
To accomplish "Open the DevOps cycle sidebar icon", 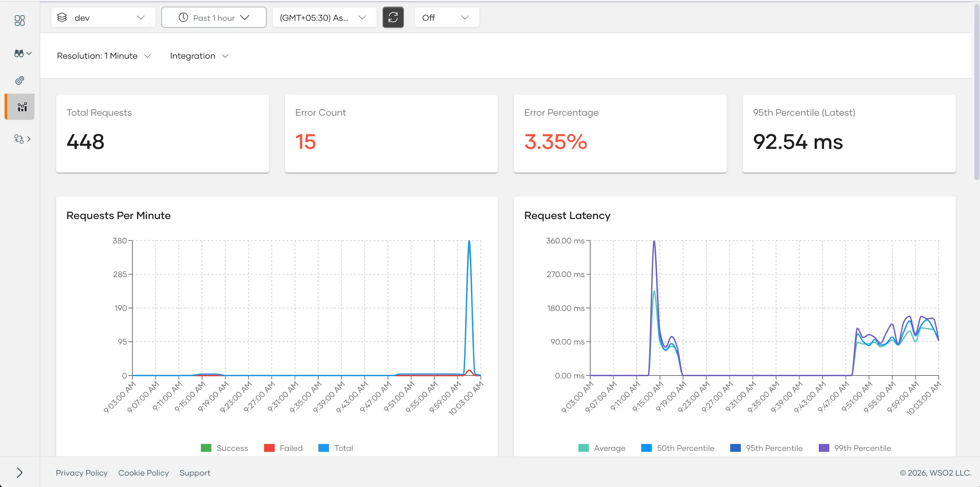I will [x=19, y=139].
